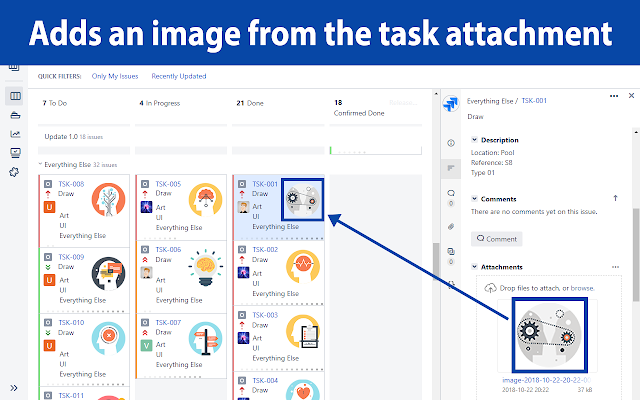This screenshot has width=640, height=400.
Task: Apply the Recently Updated quick filter
Action: (x=179, y=76)
